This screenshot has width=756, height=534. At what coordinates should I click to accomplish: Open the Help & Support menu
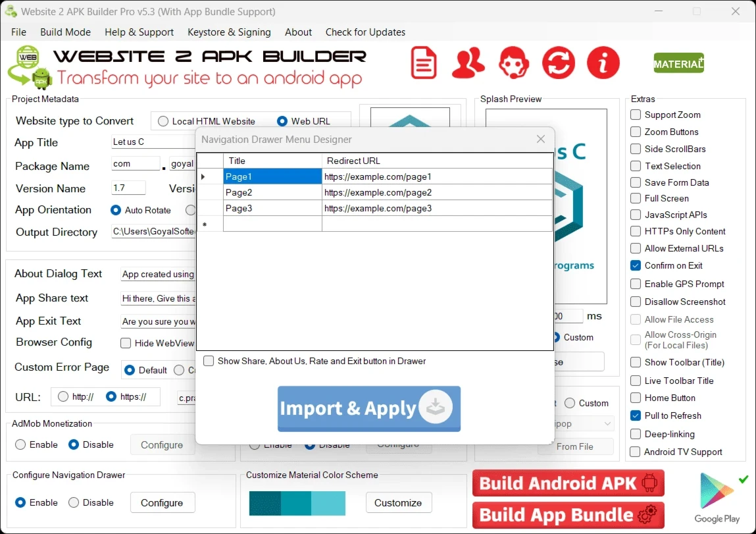click(x=139, y=32)
